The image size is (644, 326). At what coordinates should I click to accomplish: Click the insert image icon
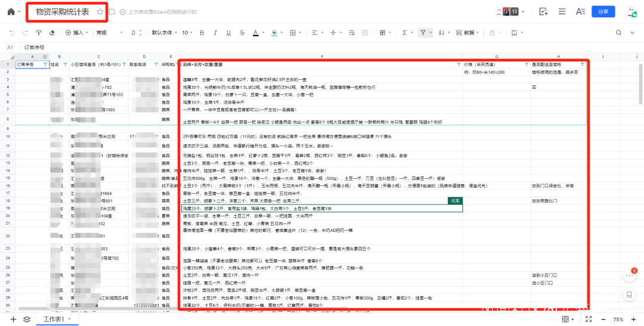(x=514, y=33)
